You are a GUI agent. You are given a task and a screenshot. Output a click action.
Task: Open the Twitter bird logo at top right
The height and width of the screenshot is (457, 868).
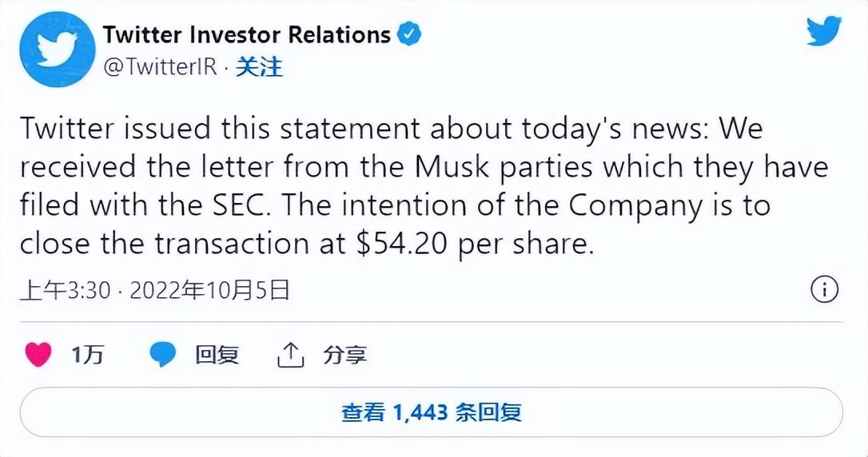[x=824, y=31]
